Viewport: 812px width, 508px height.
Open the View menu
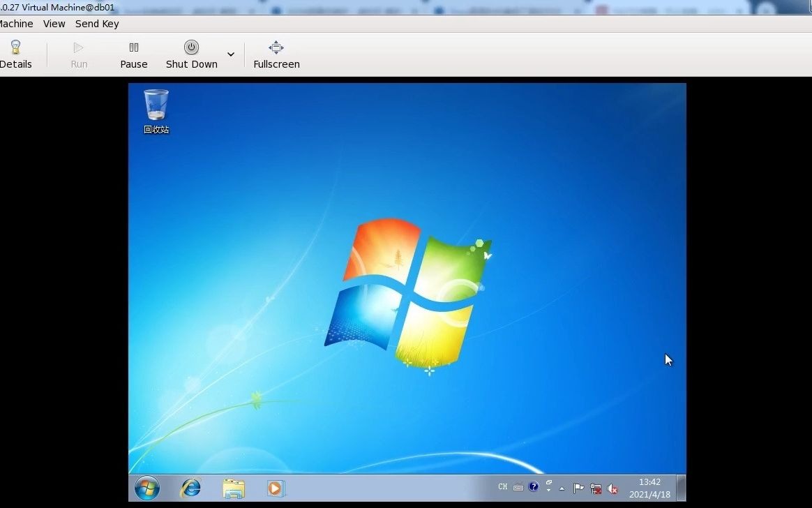pyautogui.click(x=54, y=24)
